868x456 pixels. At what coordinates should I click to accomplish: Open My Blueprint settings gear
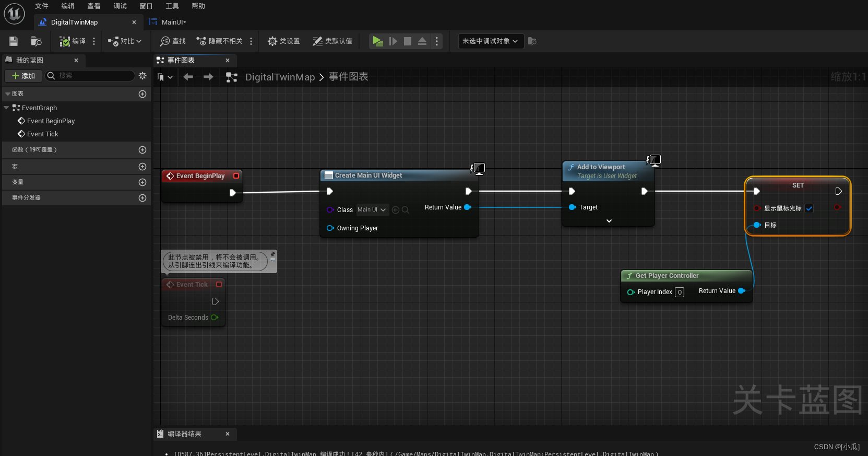[142, 76]
